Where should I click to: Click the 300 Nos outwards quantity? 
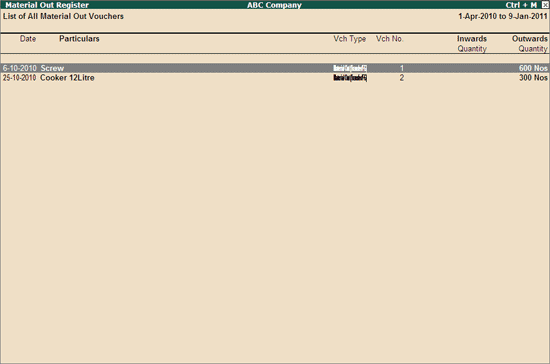coord(533,77)
